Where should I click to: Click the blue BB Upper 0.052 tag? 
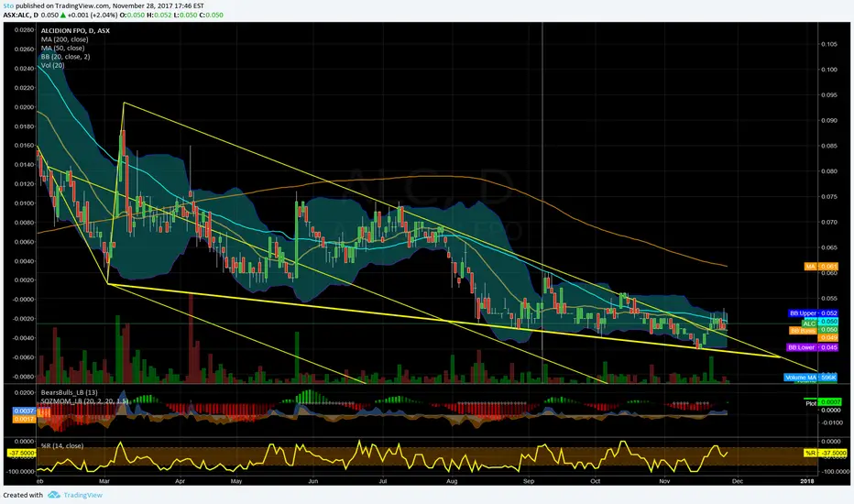point(814,313)
